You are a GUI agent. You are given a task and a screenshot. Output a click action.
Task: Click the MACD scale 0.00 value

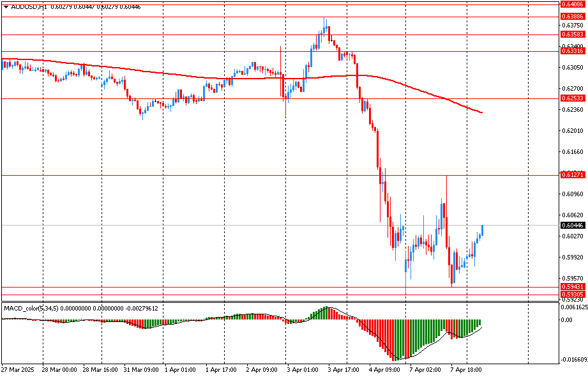tap(567, 320)
